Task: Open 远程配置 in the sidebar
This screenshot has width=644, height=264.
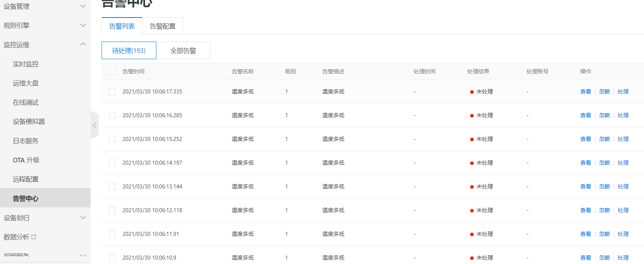Action: (x=26, y=179)
